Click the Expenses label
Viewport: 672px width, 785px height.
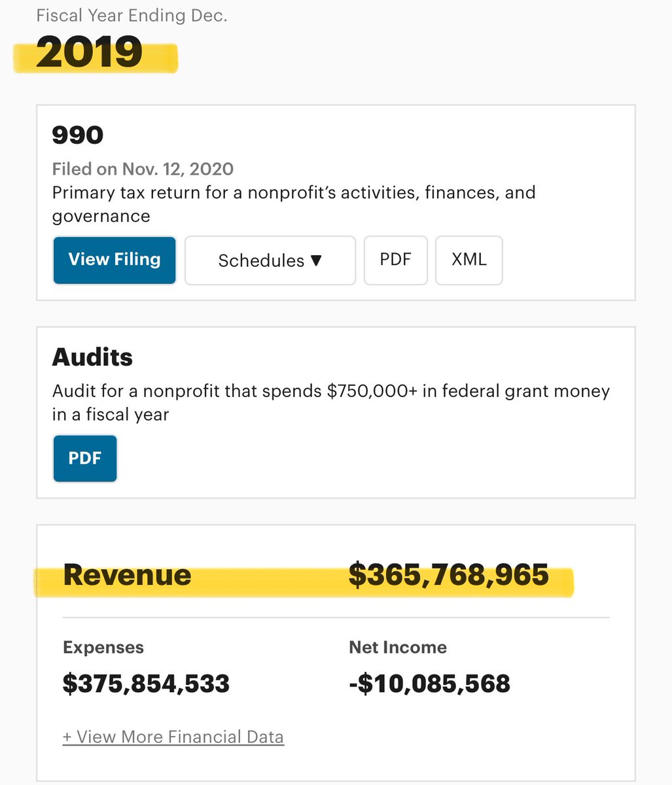[103, 647]
